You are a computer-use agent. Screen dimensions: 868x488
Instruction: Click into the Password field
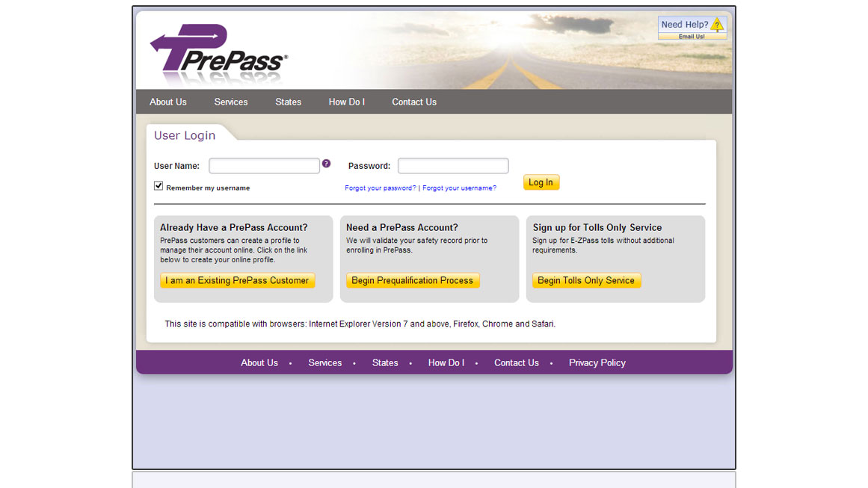pyautogui.click(x=453, y=166)
